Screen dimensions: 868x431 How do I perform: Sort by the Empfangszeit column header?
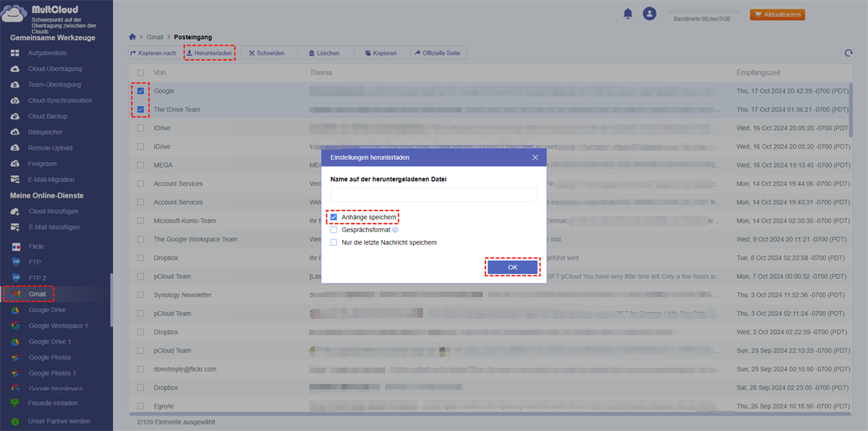tap(758, 73)
